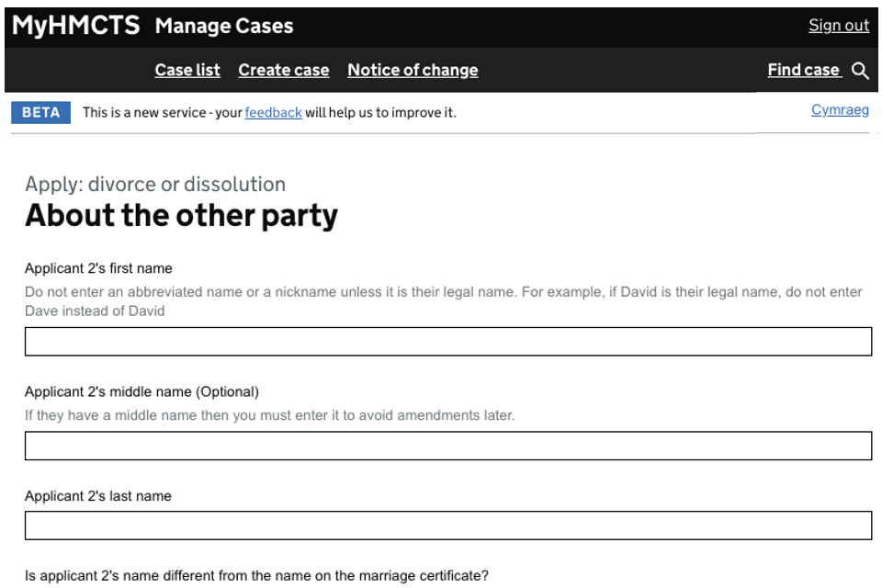
Task: Click the marriage certificate name question text
Action: [x=256, y=576]
